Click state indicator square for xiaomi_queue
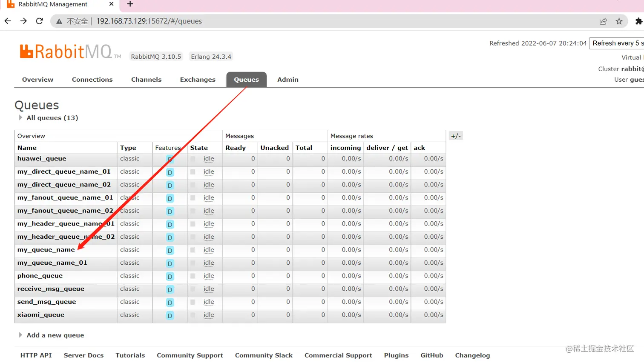Image resolution: width=644 pixels, height=363 pixels. click(193, 315)
